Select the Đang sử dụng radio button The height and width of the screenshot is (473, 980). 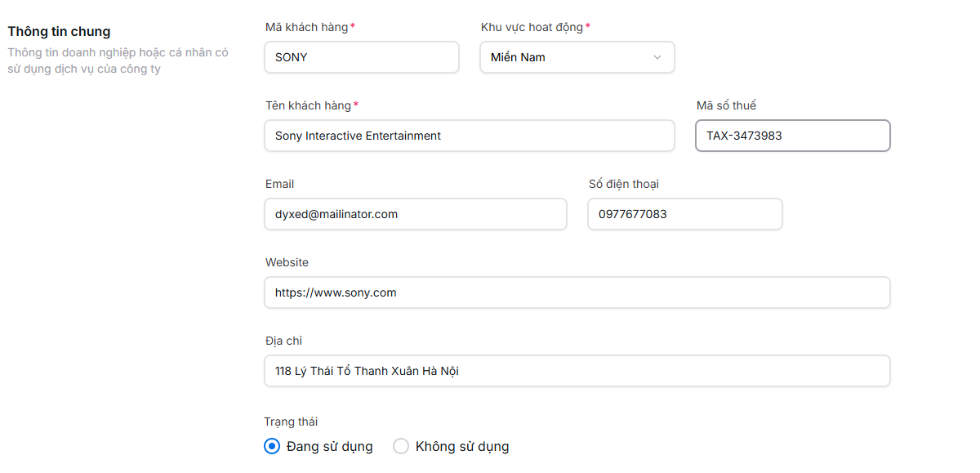[272, 446]
